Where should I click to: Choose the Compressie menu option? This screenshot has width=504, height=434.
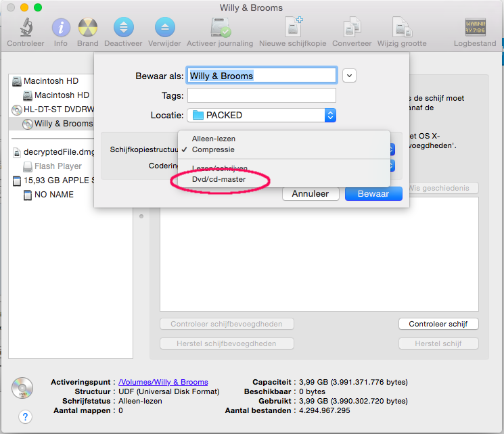coord(214,149)
